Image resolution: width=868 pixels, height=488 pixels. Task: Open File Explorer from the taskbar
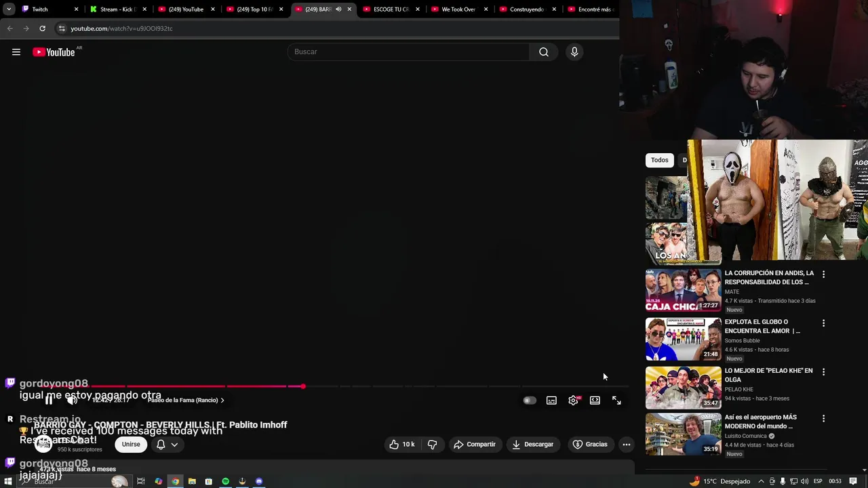pyautogui.click(x=192, y=481)
